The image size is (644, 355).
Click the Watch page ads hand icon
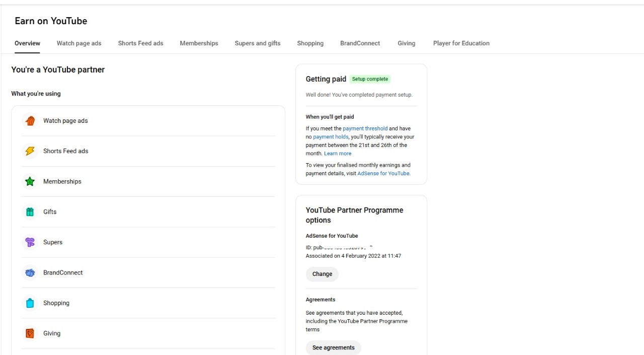click(x=30, y=121)
